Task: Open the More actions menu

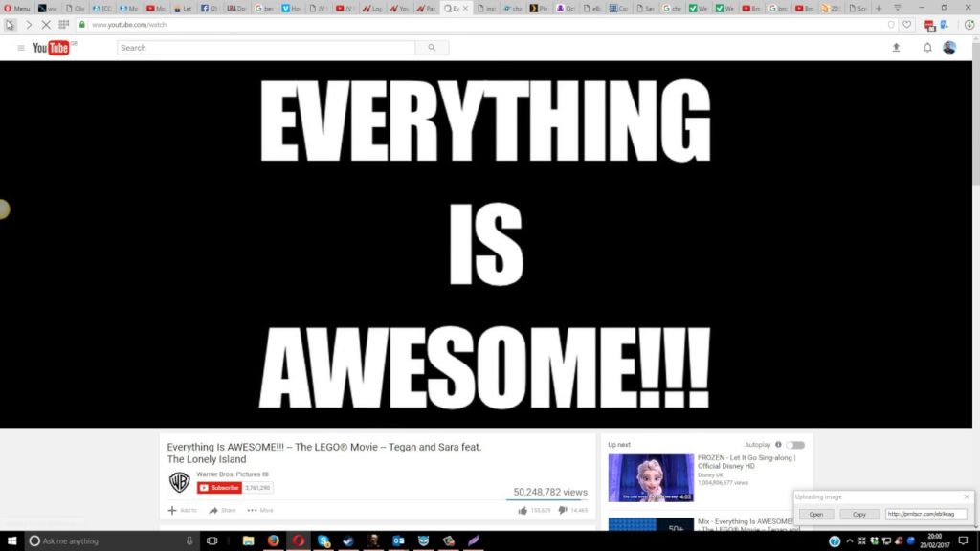Action: point(260,511)
